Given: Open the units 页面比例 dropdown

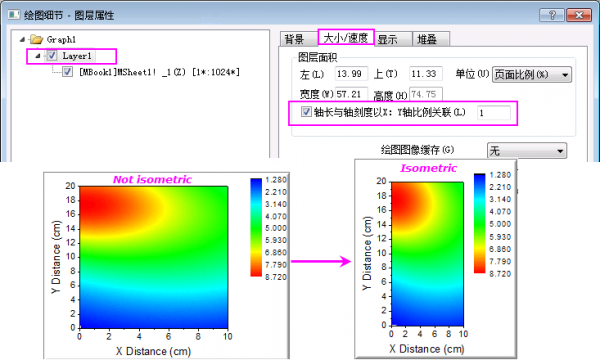Looking at the screenshot, I should click(x=532, y=75).
